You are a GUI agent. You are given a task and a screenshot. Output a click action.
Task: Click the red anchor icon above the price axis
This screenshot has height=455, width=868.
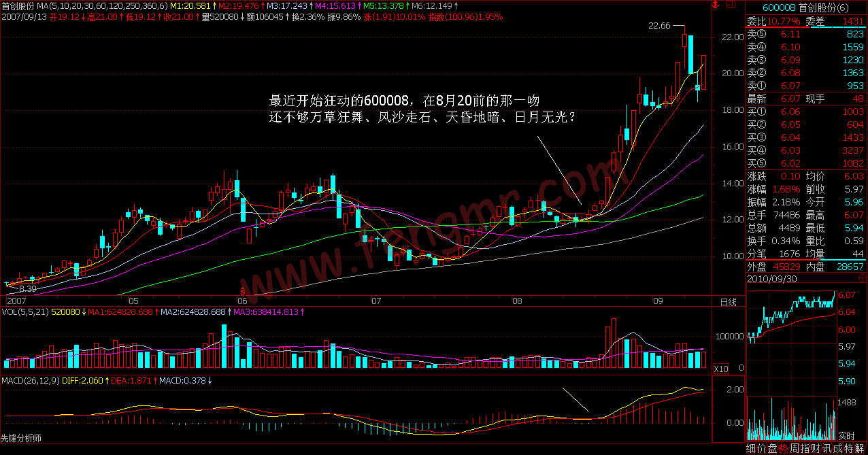(x=715, y=5)
